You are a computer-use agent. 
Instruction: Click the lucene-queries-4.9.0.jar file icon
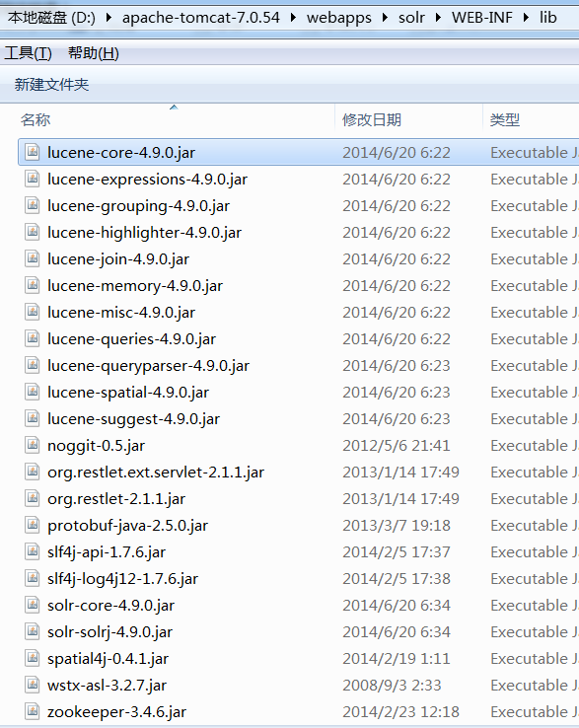pyautogui.click(x=32, y=338)
